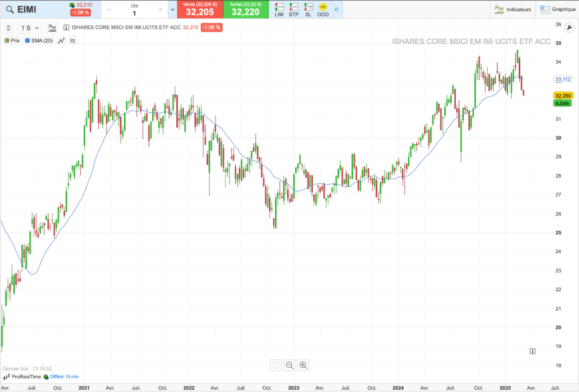Open the 1 S timeframe dropdown

coord(29,28)
